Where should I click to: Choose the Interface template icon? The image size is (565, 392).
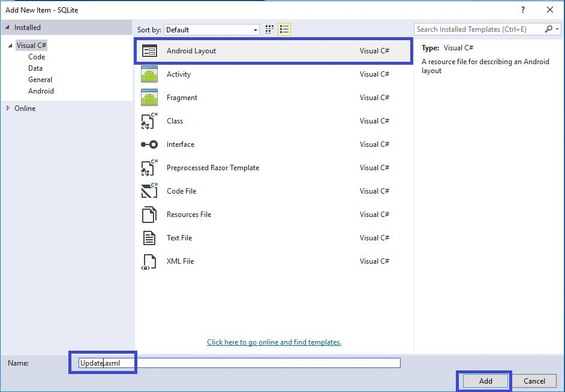[x=149, y=144]
